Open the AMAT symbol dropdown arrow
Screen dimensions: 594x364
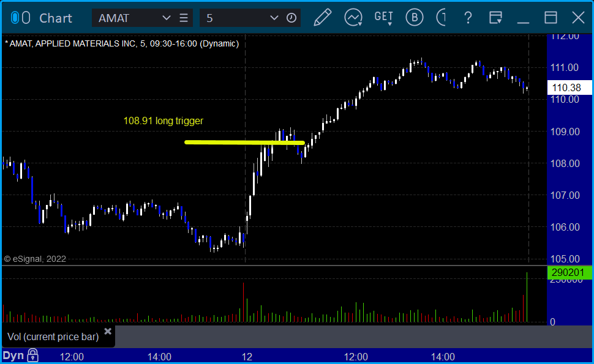166,18
